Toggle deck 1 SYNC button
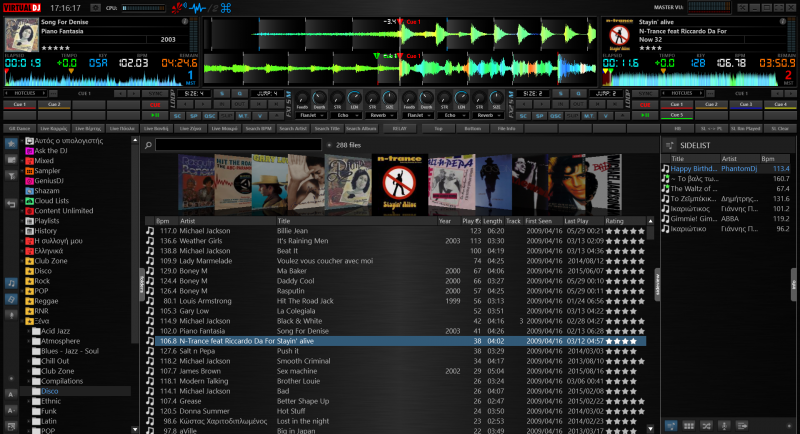The height and width of the screenshot is (434, 800). coord(155,93)
